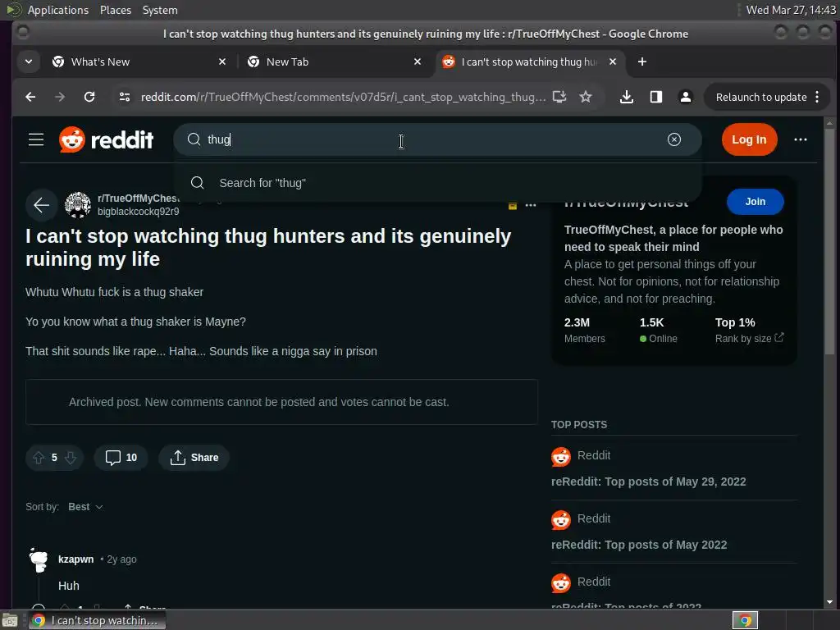Bookmark this page with the star

586,97
